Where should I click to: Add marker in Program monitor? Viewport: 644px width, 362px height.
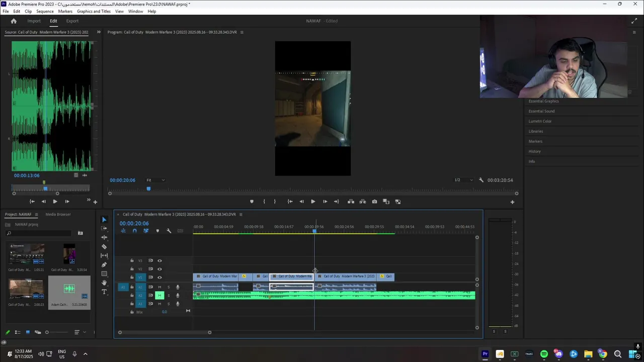point(252,202)
